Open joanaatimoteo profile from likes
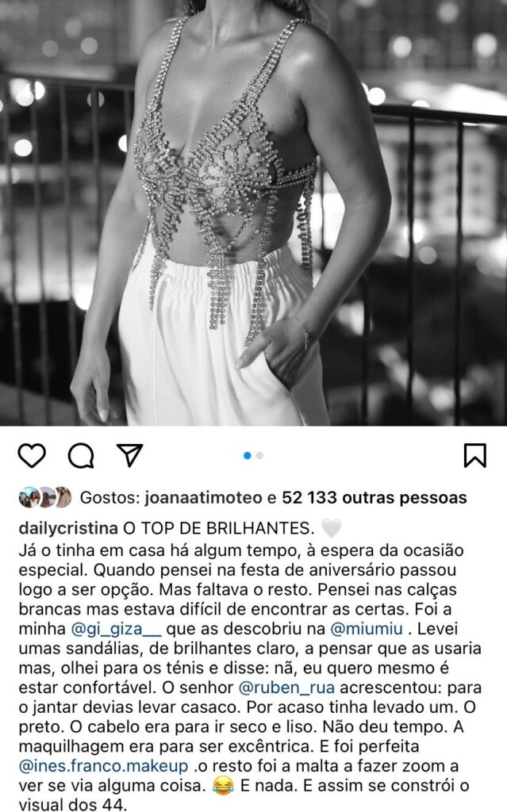The image size is (507, 812). coord(203,498)
